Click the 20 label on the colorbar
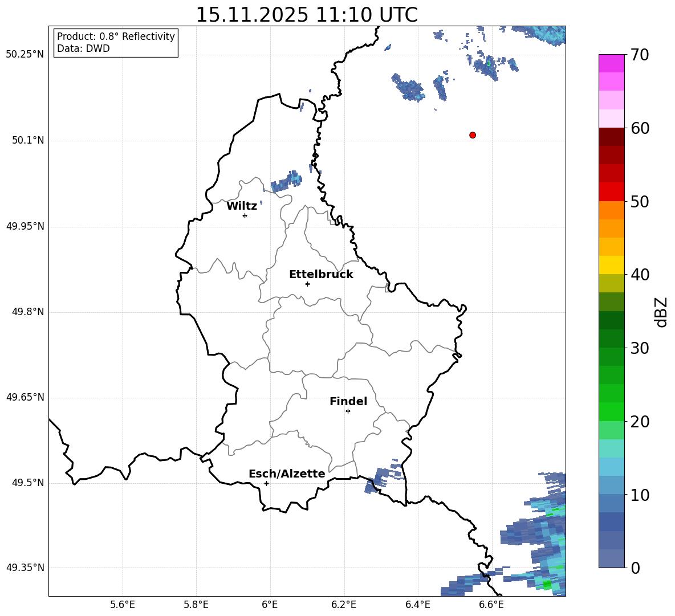 click(x=640, y=421)
